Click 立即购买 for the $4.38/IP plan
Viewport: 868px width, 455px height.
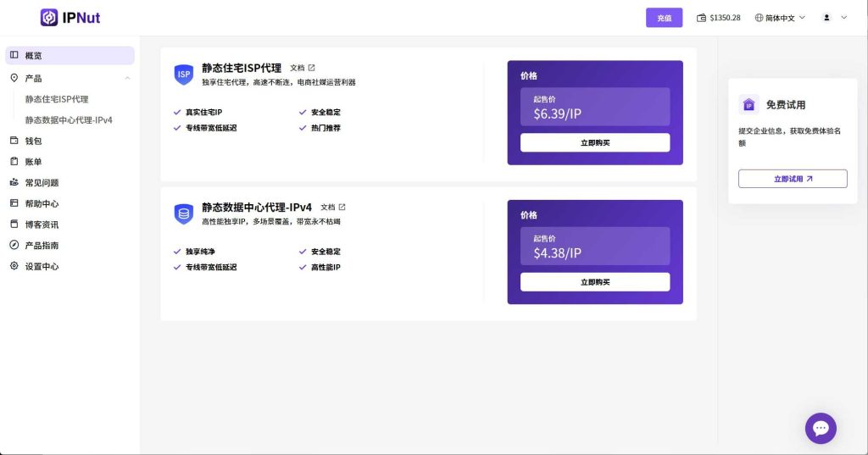[594, 282]
